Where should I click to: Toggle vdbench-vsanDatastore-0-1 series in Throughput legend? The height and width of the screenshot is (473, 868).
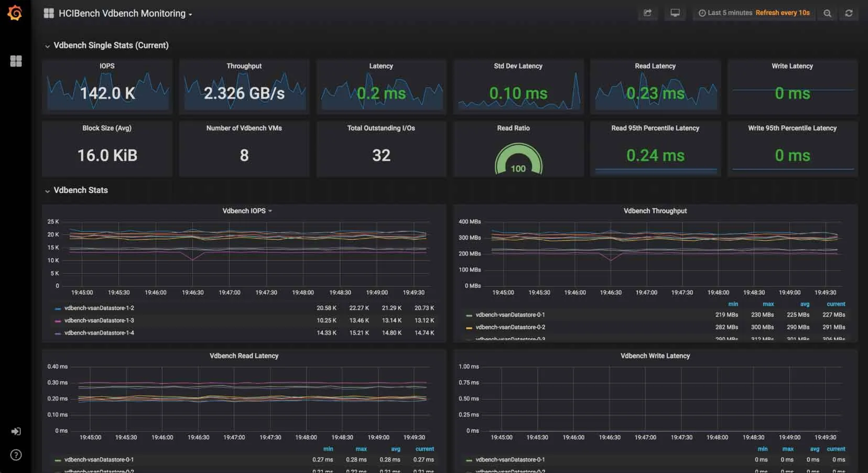click(x=510, y=315)
